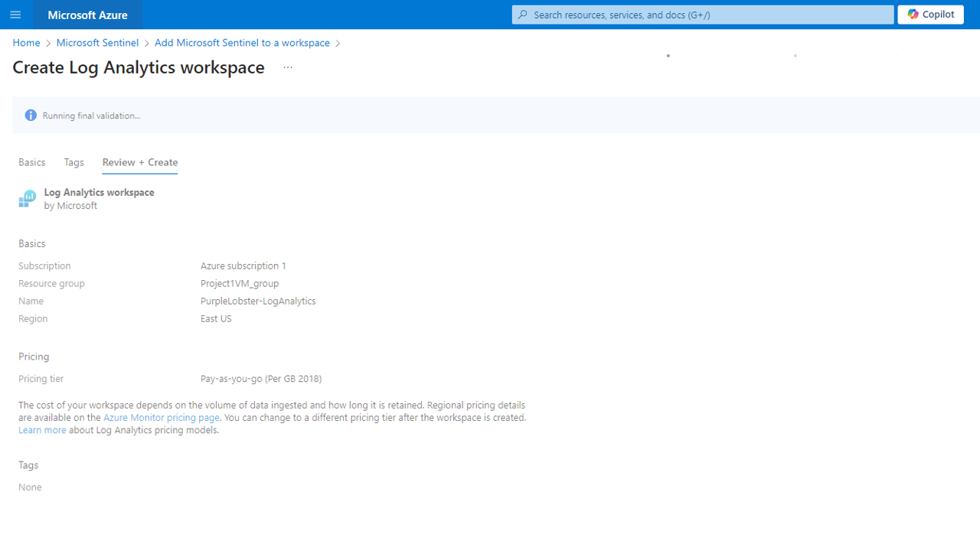Click the Pricing tier label
The width and height of the screenshot is (980, 551).
[x=41, y=379]
